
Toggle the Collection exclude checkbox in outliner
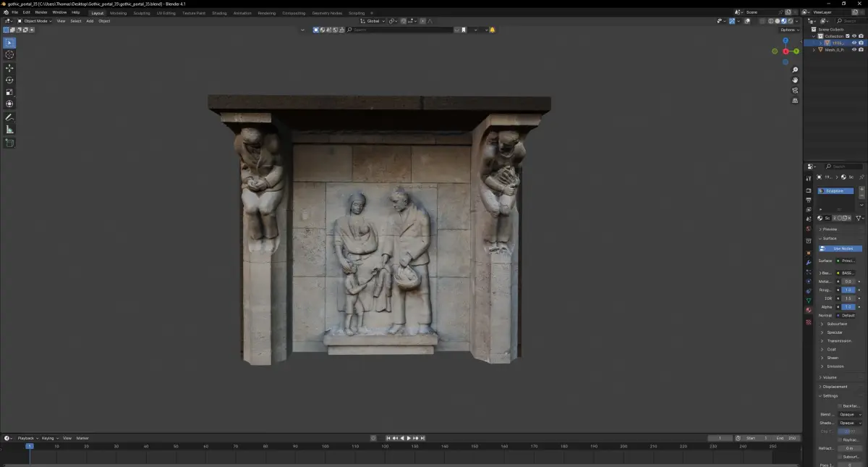click(x=848, y=36)
